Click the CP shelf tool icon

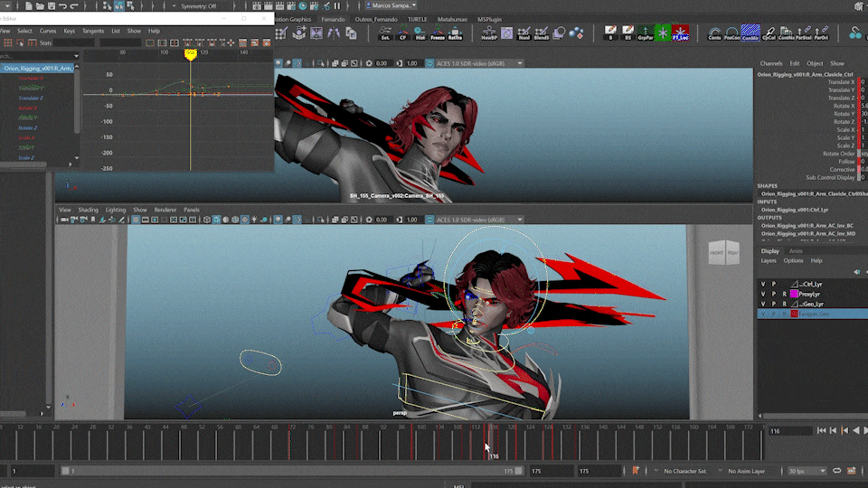(x=402, y=33)
